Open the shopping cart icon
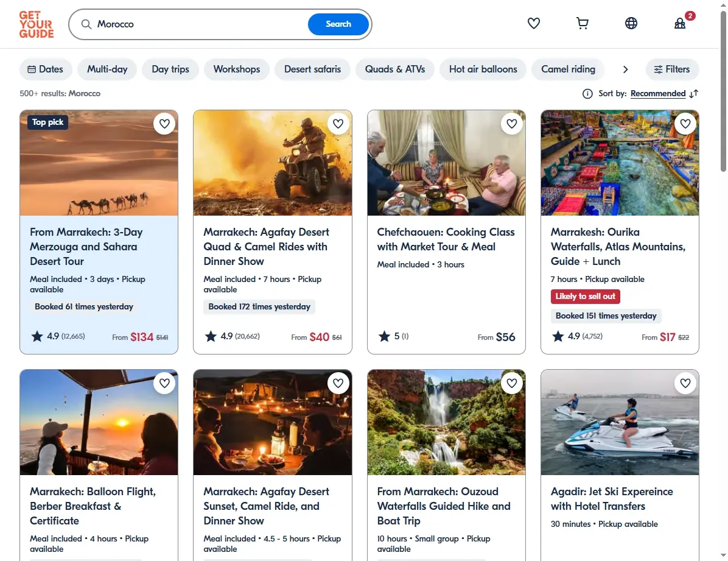 pyautogui.click(x=582, y=23)
